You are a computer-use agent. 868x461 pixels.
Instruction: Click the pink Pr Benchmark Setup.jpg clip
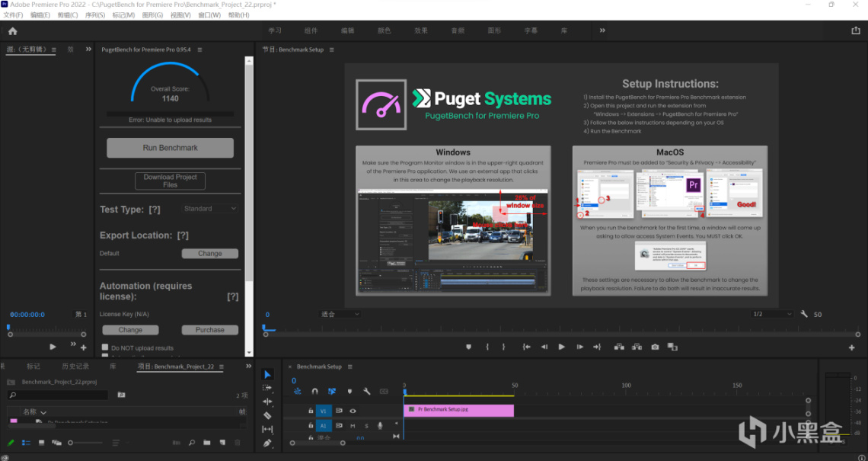coord(458,410)
